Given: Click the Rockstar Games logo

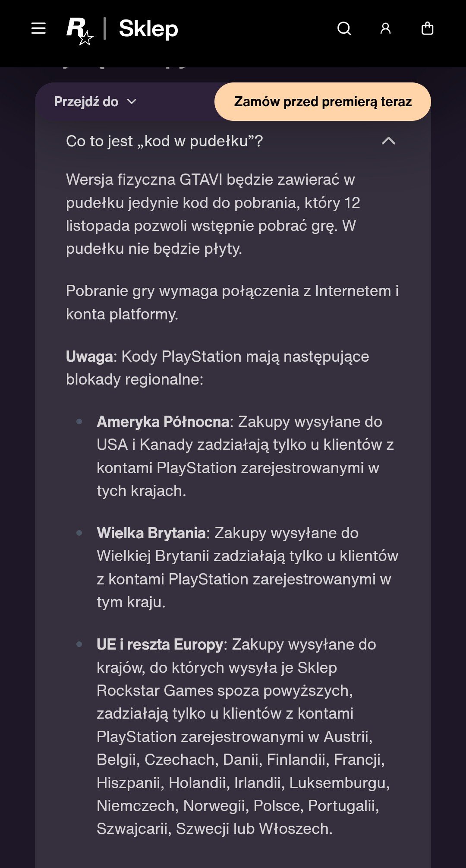Looking at the screenshot, I should pyautogui.click(x=80, y=31).
